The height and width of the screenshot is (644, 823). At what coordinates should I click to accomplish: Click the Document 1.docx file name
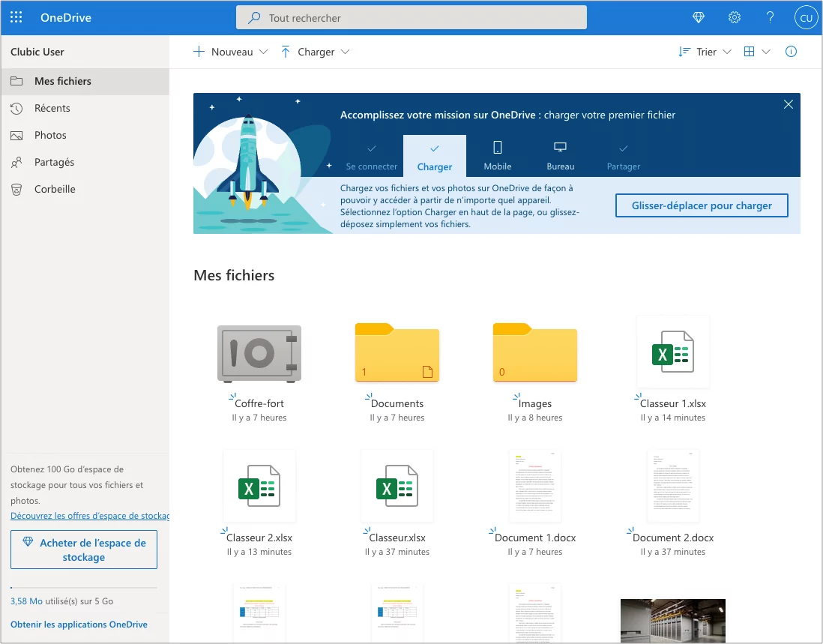click(x=535, y=538)
